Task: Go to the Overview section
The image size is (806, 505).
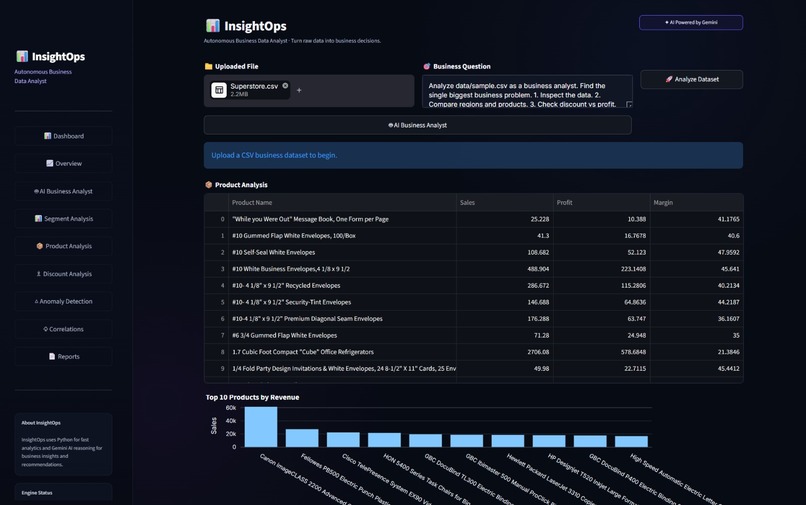Action: (63, 164)
